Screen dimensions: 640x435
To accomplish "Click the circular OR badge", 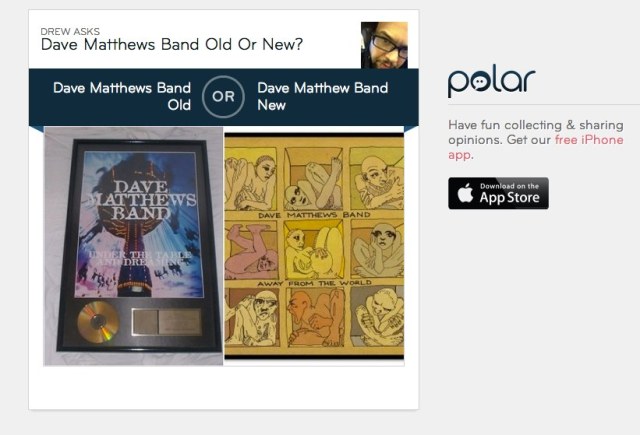I will [223, 97].
